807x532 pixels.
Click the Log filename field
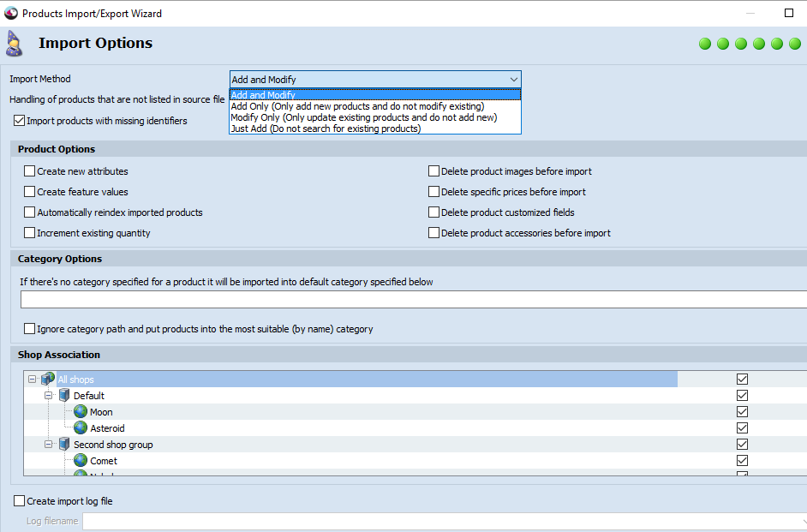[445, 521]
